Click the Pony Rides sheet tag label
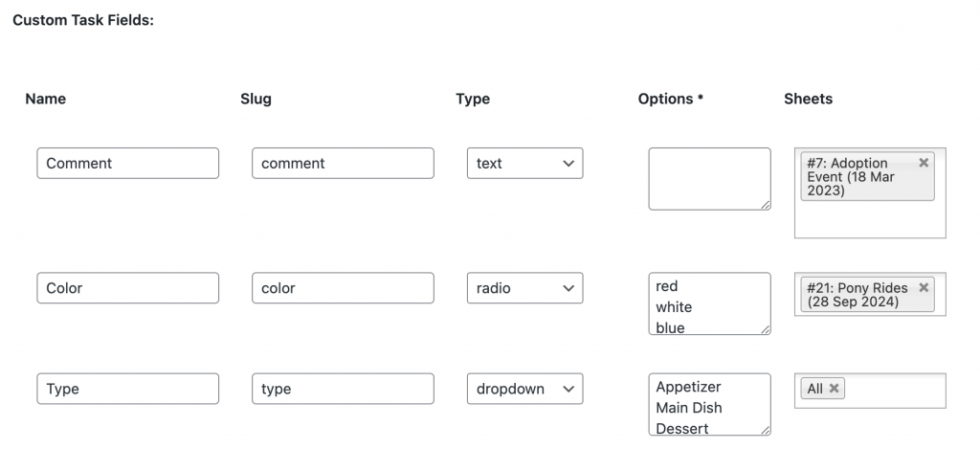980x449 pixels. coord(857,295)
